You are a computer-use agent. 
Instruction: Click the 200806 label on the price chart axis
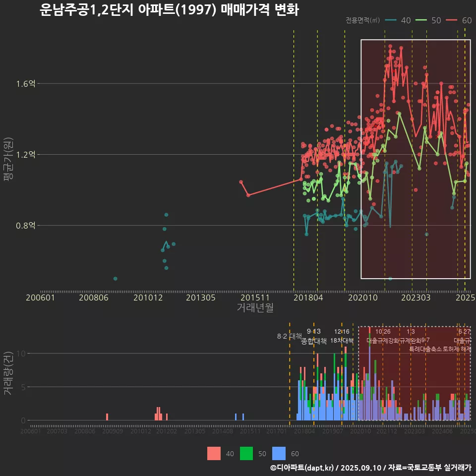click(x=94, y=297)
